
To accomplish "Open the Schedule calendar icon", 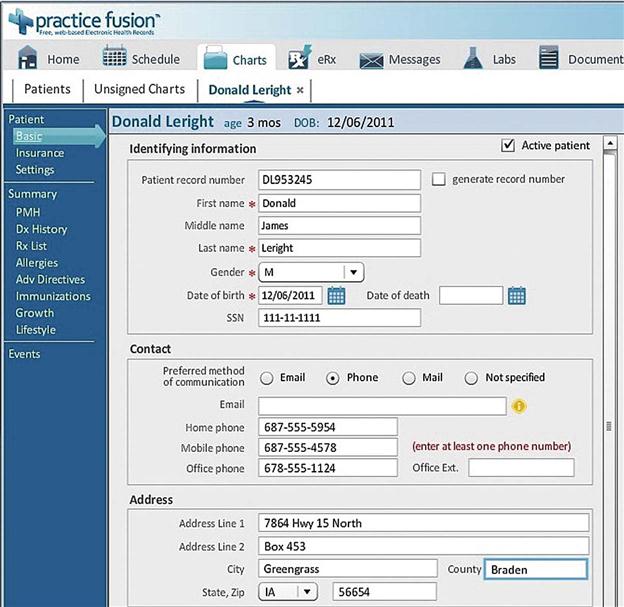I will pyautogui.click(x=115, y=58).
